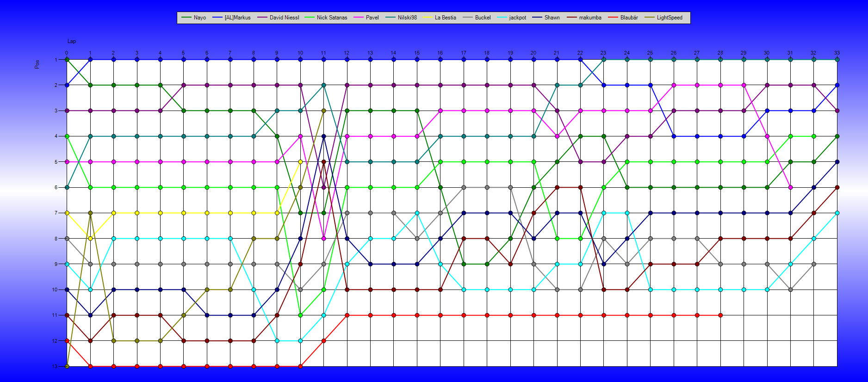Click LightSpeed in the legend
Screen dimensions: 868x382
(663, 18)
